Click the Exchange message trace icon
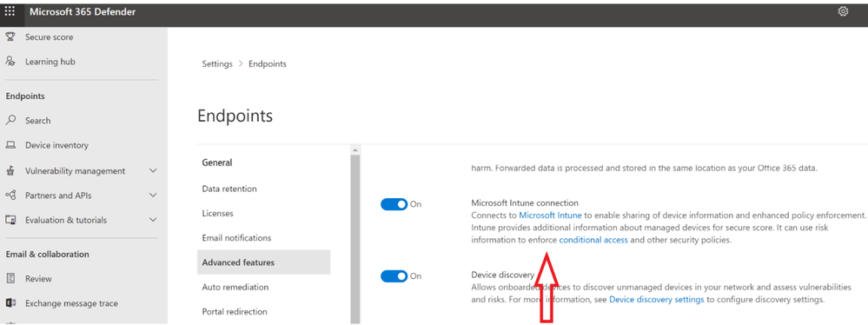 10,303
